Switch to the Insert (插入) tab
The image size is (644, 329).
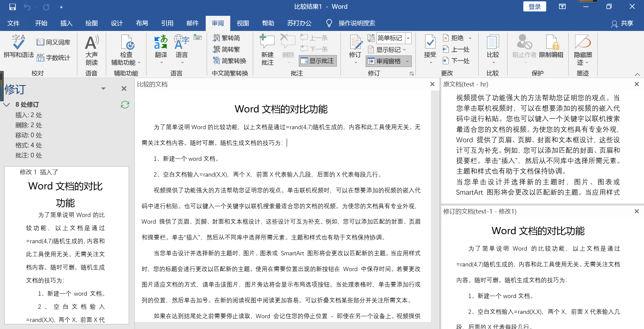pyautogui.click(x=66, y=23)
